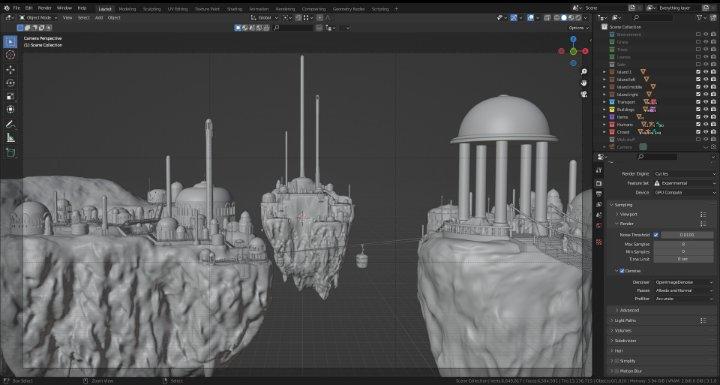The image size is (720, 385).
Task: Switch to the Shading workspace tab
Action: tap(235, 9)
